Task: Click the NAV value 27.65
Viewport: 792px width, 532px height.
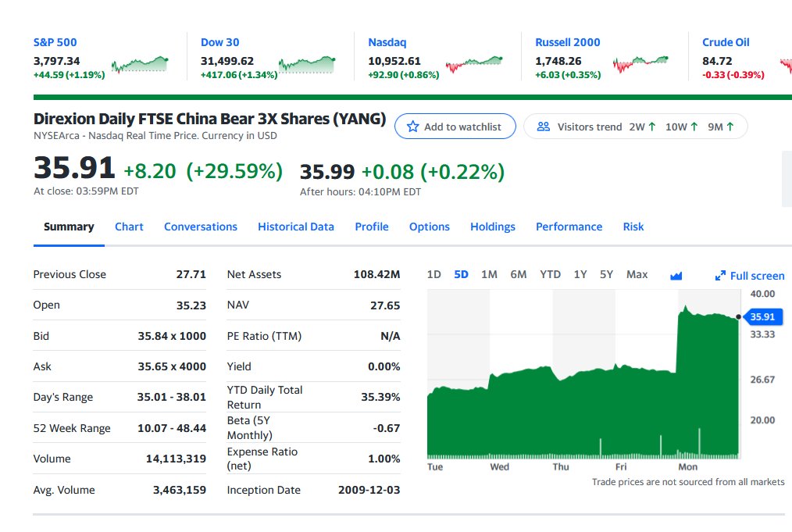Action: point(385,305)
